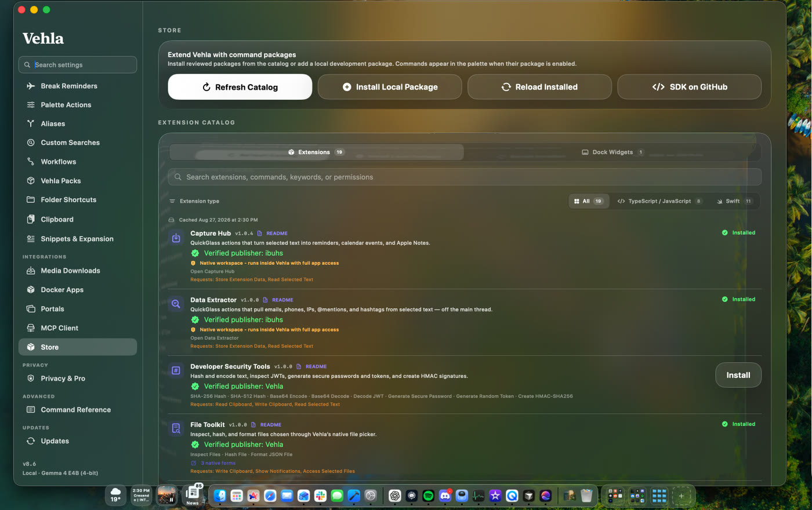Open Finder from the Dock
The width and height of the screenshot is (812, 510).
[x=220, y=496]
